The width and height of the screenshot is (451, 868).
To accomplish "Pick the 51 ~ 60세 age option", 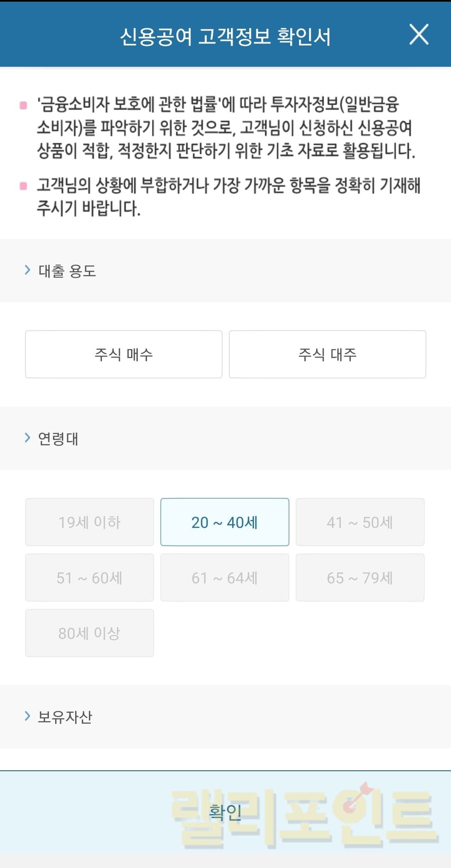I will (89, 578).
